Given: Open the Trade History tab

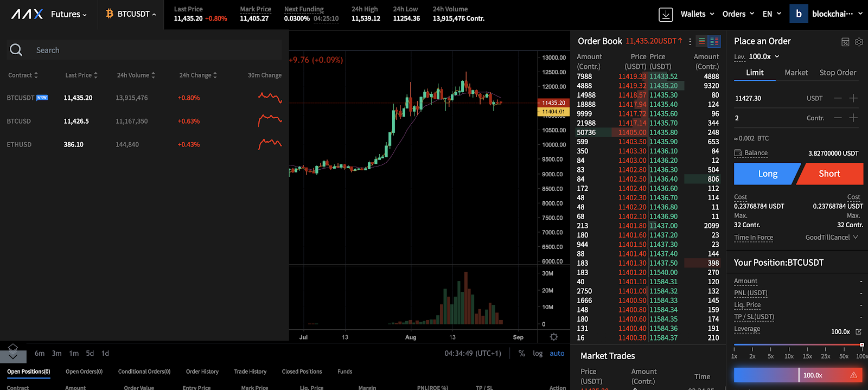Looking at the screenshot, I should coord(250,372).
